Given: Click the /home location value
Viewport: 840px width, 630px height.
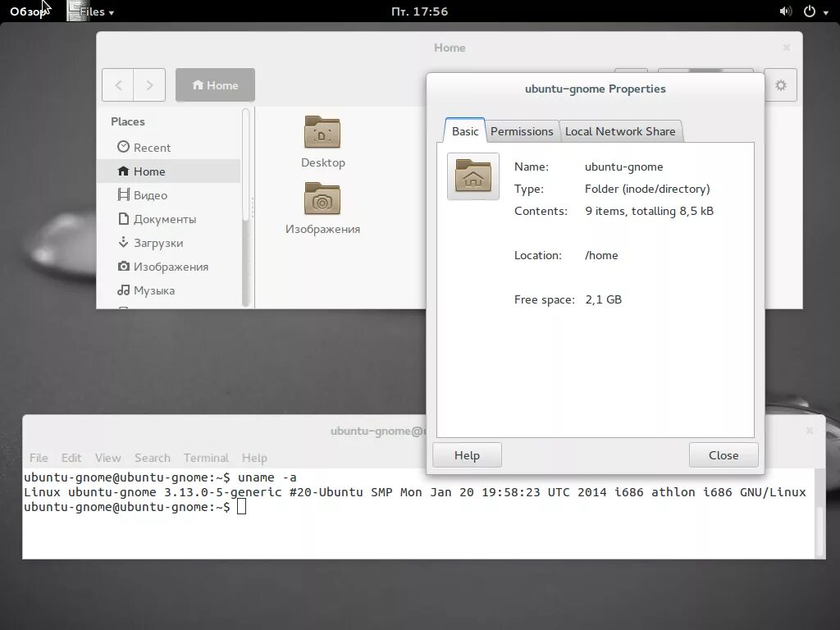Looking at the screenshot, I should [x=601, y=256].
